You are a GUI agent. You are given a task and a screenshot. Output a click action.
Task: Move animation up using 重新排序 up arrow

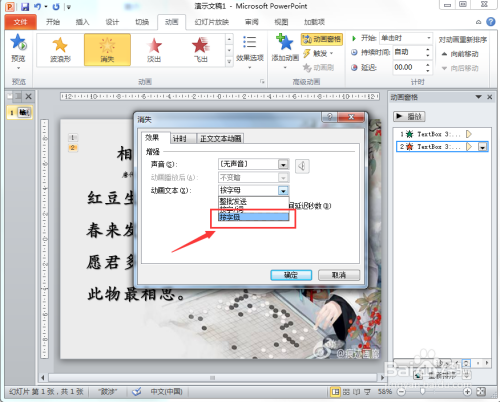click(418, 375)
